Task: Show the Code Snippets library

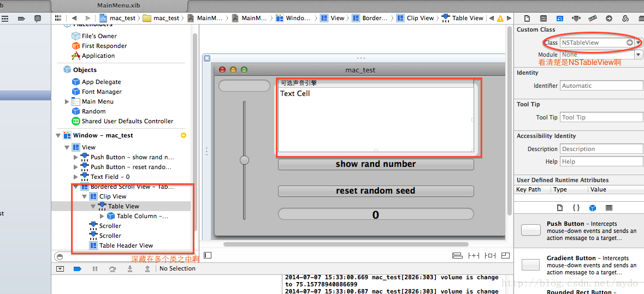Action: (576, 208)
